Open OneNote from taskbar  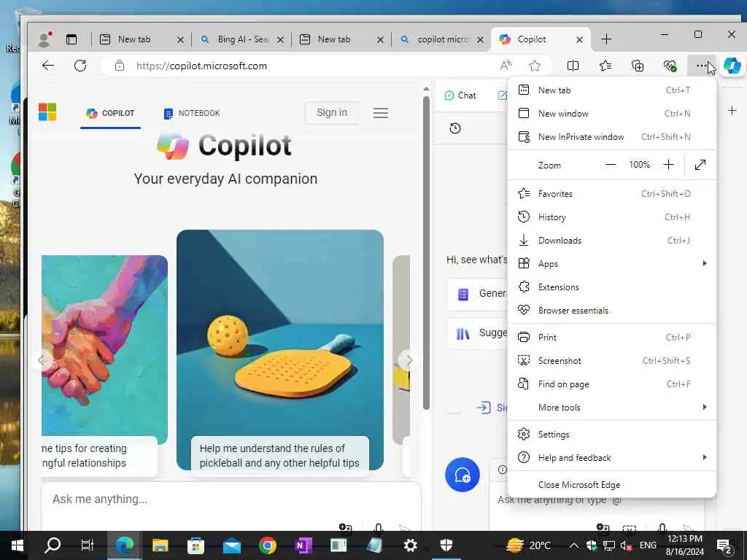tap(303, 545)
